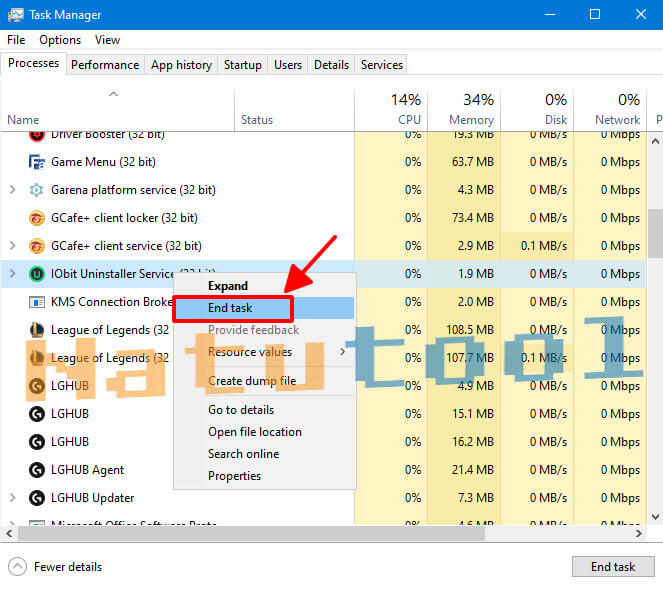
Task: Click the vertical scrollbar thumb
Action: 655,233
